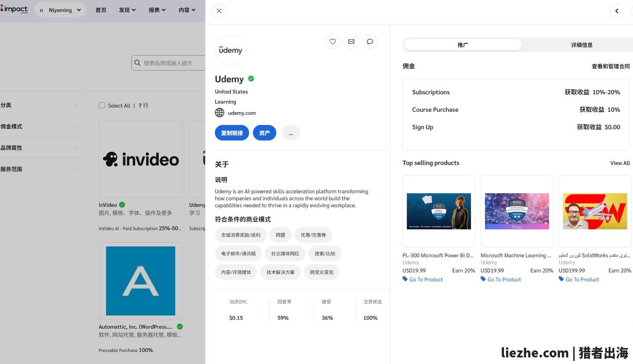Click the 忠诚消费奖励/返利 tag
The width and height of the screenshot is (633, 364).
pyautogui.click(x=241, y=235)
